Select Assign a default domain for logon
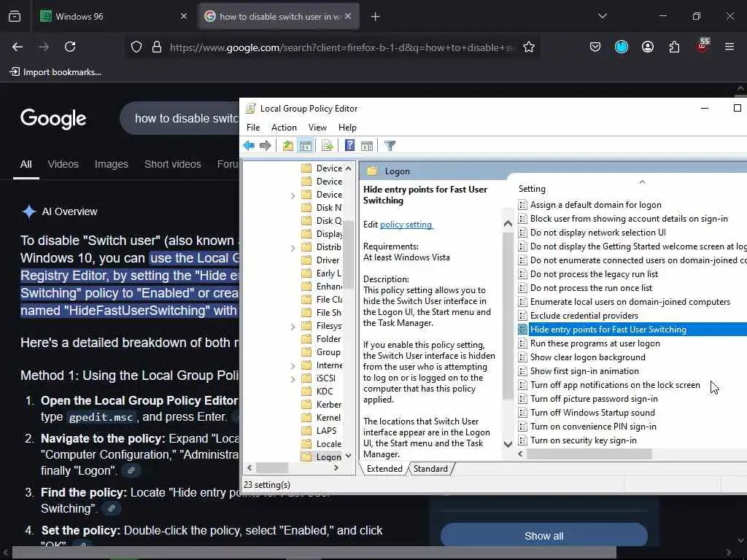The width and height of the screenshot is (747, 560). 595,205
